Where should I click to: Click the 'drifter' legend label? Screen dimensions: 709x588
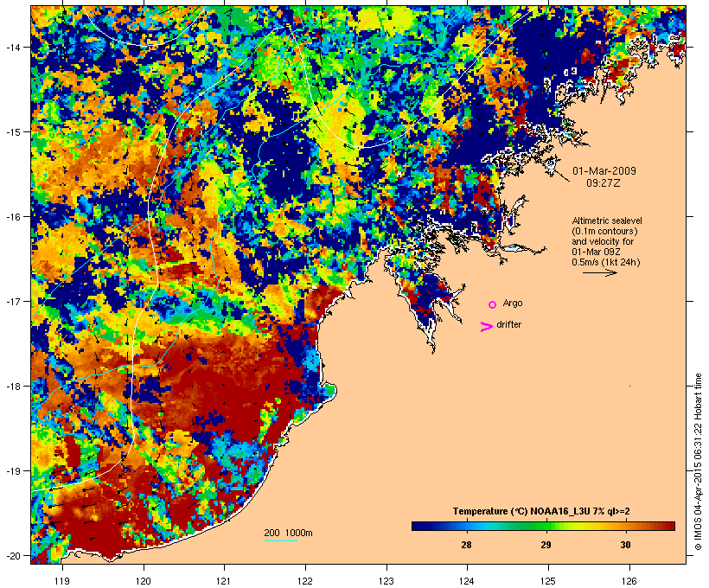[508, 324]
